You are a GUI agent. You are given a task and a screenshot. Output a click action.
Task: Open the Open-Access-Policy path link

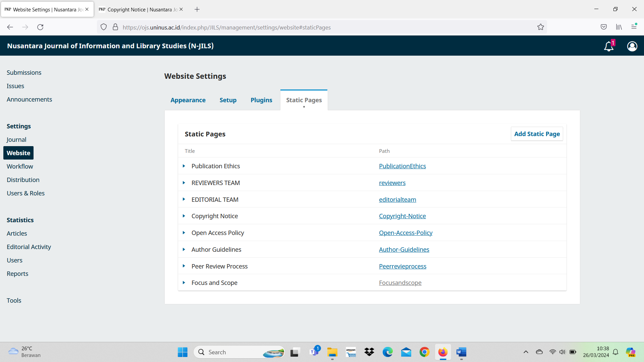click(x=406, y=233)
